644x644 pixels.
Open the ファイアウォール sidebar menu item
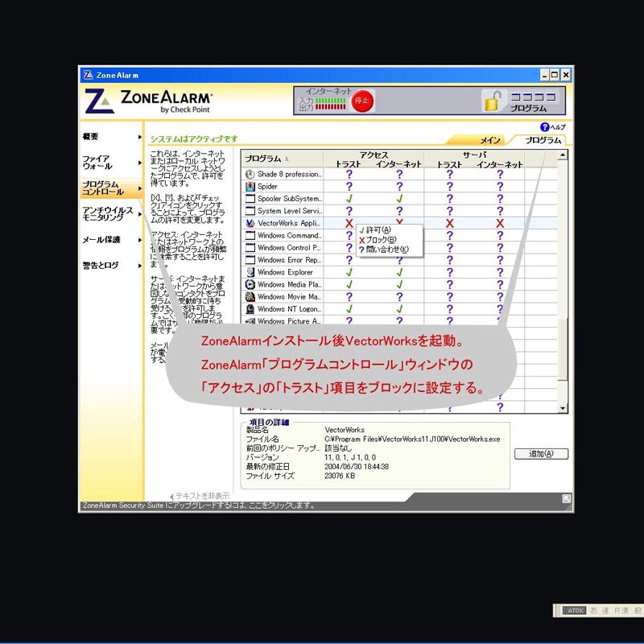click(97, 163)
